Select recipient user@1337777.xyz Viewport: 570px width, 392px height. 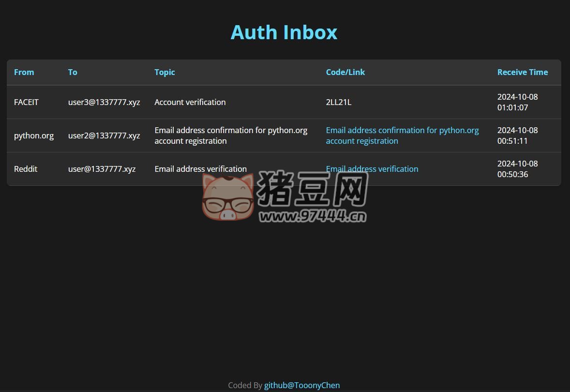(x=102, y=169)
